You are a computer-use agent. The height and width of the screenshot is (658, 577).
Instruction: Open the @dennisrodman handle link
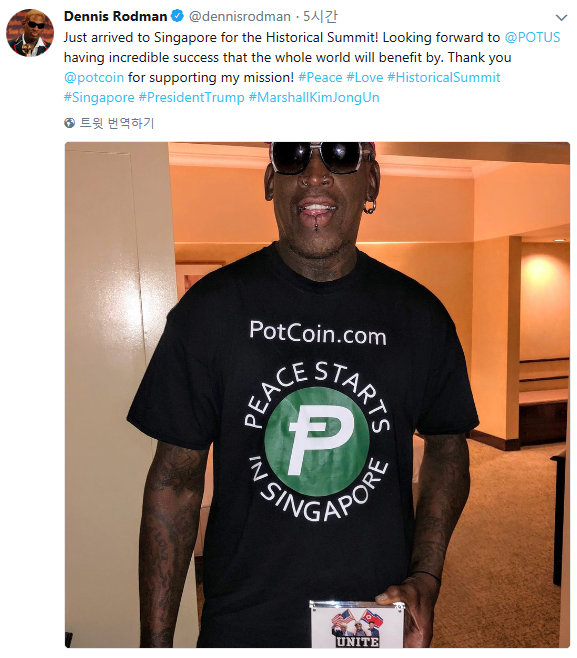(x=240, y=16)
